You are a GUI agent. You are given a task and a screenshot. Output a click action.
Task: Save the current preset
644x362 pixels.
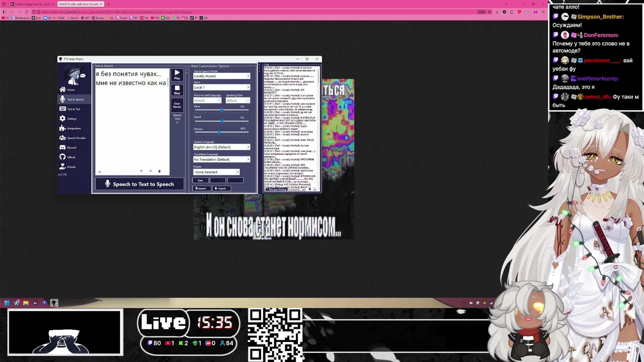point(200,180)
